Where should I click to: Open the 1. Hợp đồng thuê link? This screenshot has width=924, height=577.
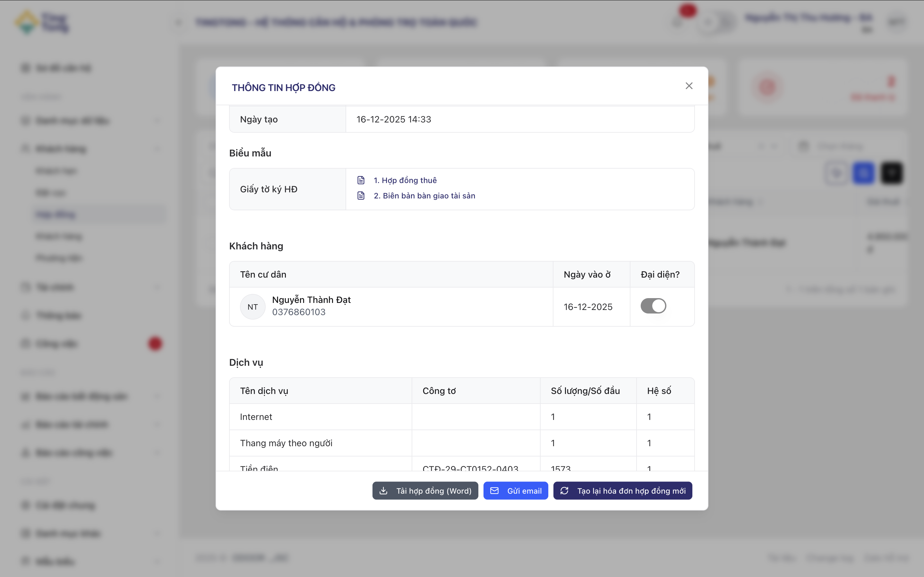point(405,180)
